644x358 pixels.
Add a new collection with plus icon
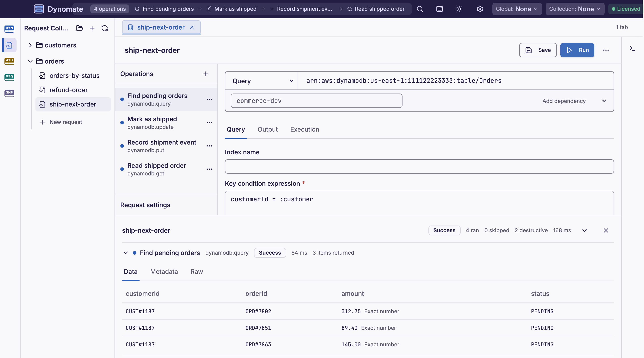point(92,28)
